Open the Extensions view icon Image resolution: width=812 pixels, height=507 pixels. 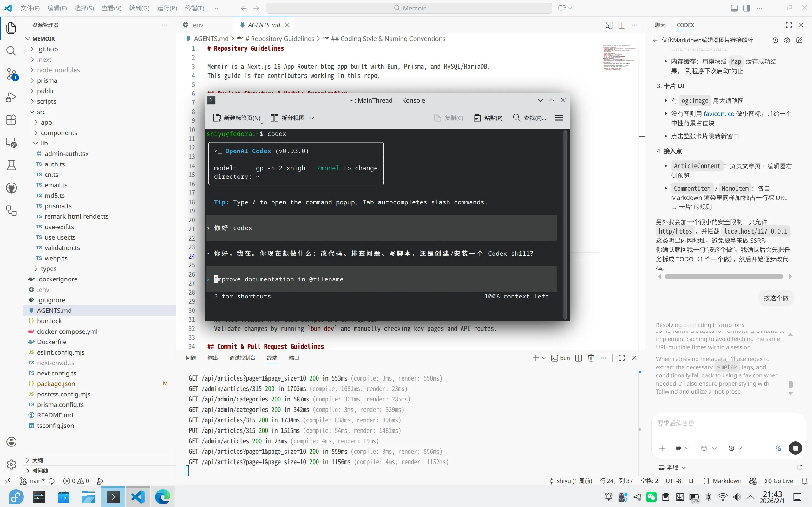11,120
